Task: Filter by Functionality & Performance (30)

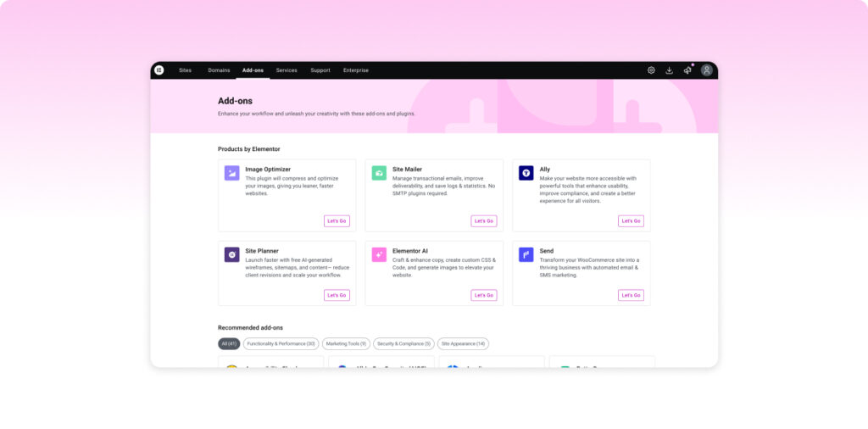Action: point(281,343)
